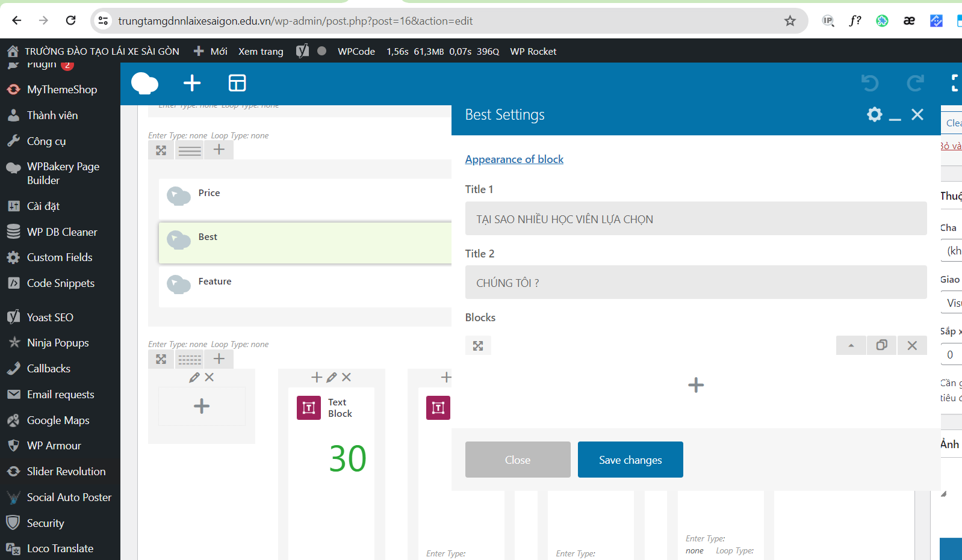Screen dimensions: 962x560
Task: Duplicate the Blocks item
Action: click(x=882, y=345)
